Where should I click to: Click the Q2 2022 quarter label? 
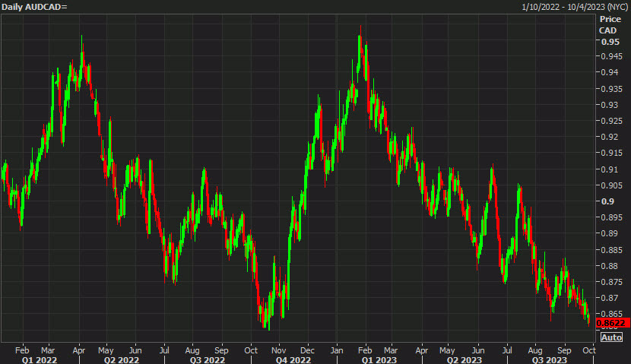(122, 360)
